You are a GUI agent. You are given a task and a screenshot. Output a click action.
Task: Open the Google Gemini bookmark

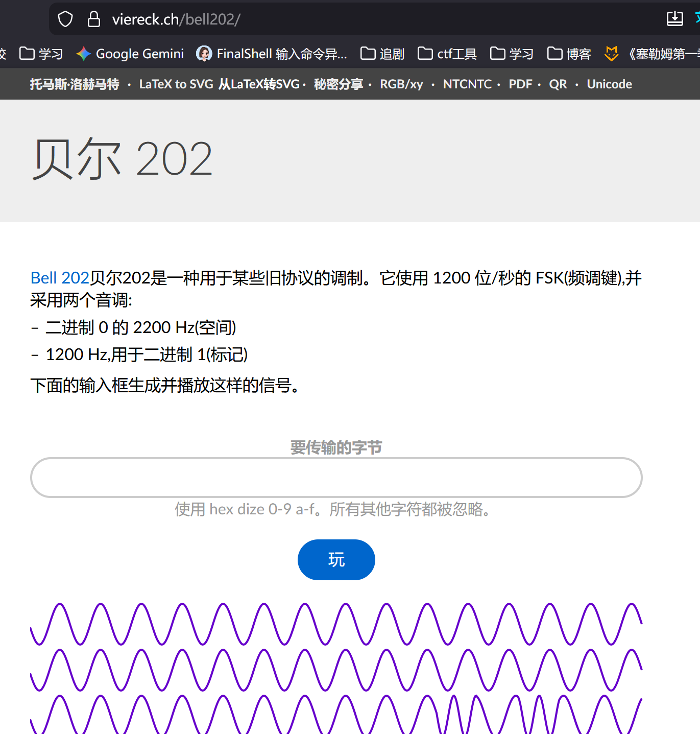[x=130, y=54]
